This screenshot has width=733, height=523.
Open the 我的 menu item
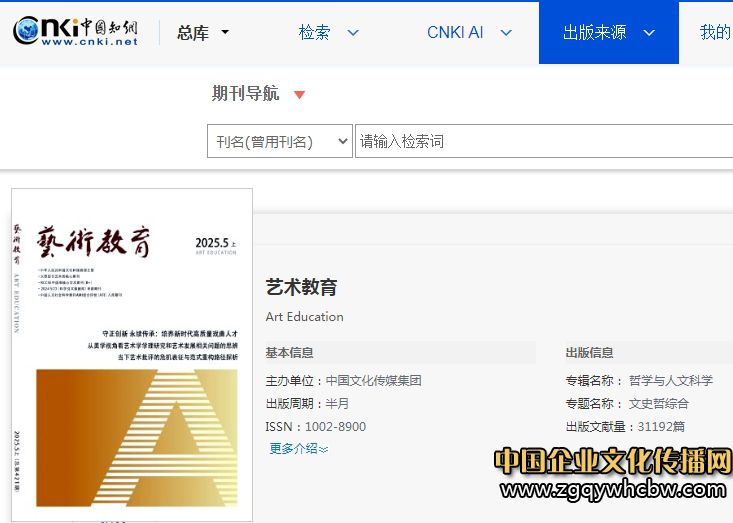tap(714, 33)
